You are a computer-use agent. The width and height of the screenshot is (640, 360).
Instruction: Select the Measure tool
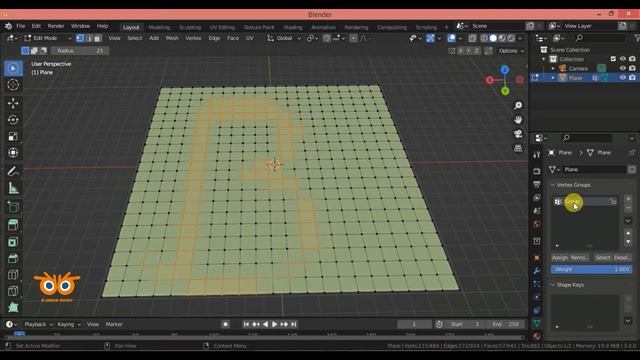click(x=13, y=188)
